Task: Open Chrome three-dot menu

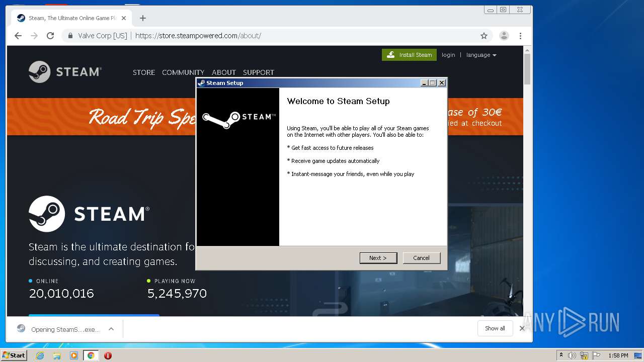Action: click(520, 36)
